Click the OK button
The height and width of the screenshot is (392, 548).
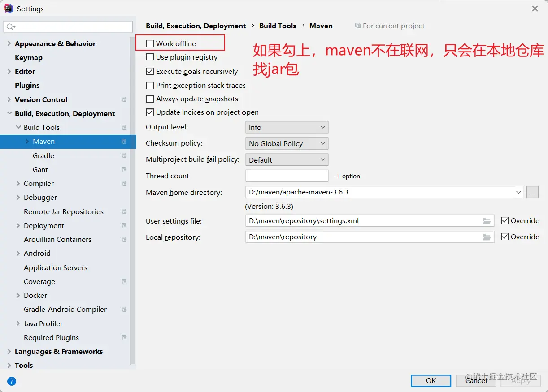point(431,380)
